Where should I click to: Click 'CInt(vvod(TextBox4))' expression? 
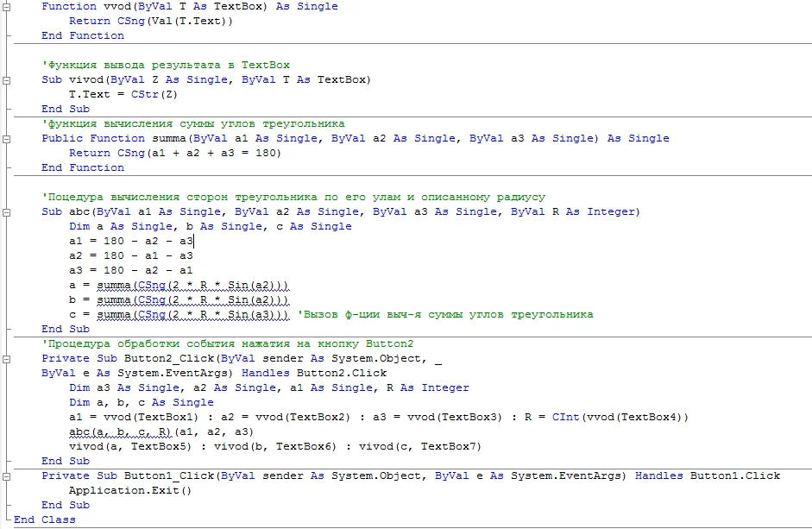click(x=620, y=417)
